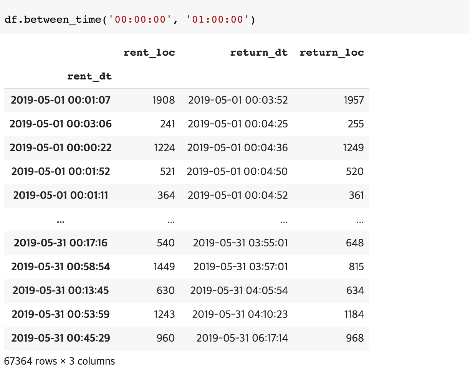Screen dimensions: 470x380
Task: Click return_dt value 2019-05-31 04:05:54
Action: tap(239, 290)
